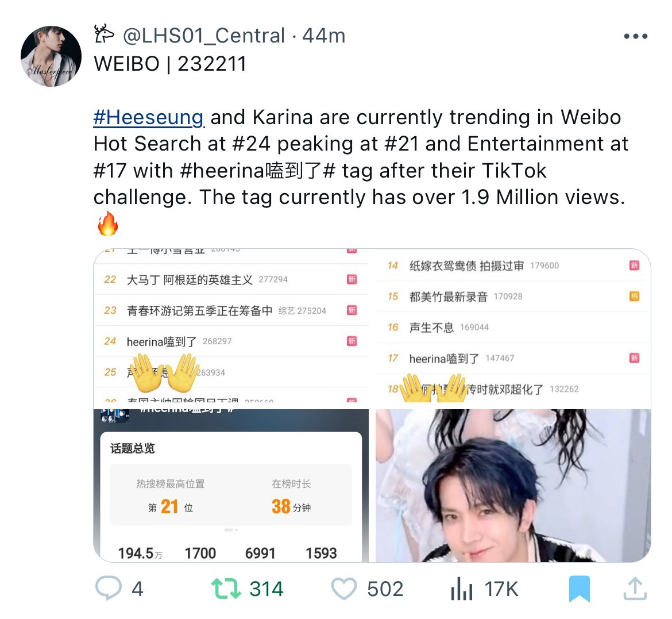Click the deer emoji display name
Viewport: 672px width, 619px height.
click(104, 34)
